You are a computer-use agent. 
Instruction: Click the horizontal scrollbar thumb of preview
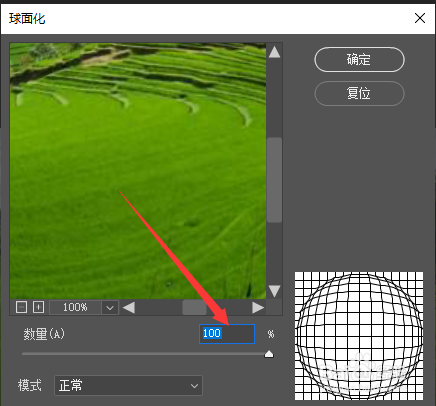[194, 307]
